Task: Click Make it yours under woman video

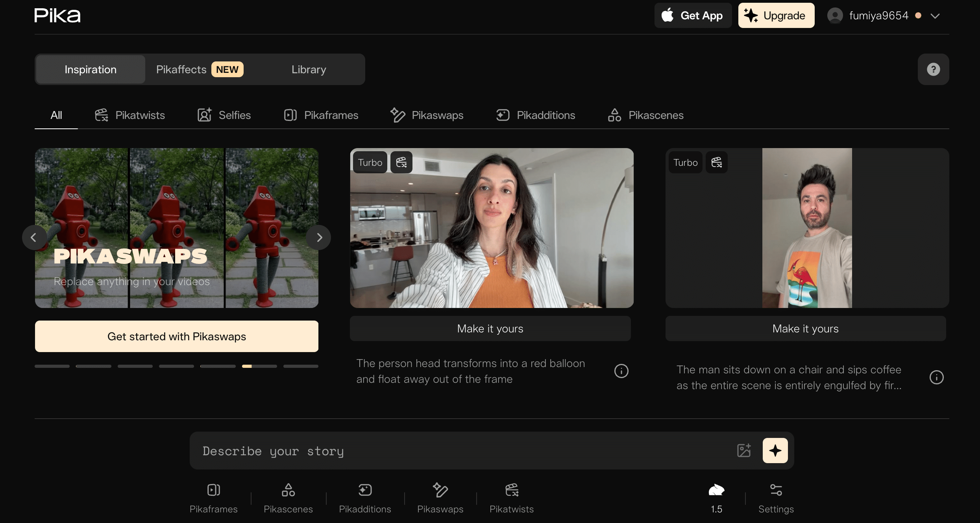Action: coord(490,328)
